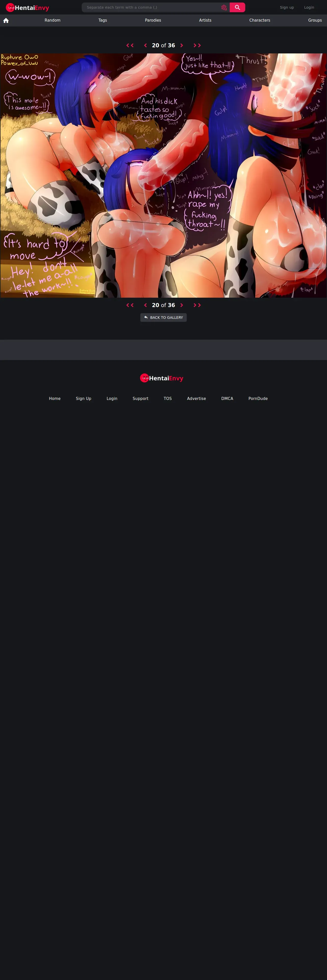Go to next page using bottom right arrow
This screenshot has width=327, height=980.
pos(182,305)
